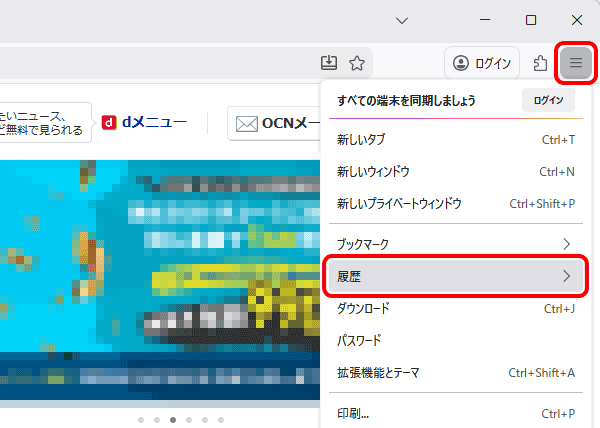Select the active third carousel dot
The width and height of the screenshot is (600, 428).
[172, 420]
